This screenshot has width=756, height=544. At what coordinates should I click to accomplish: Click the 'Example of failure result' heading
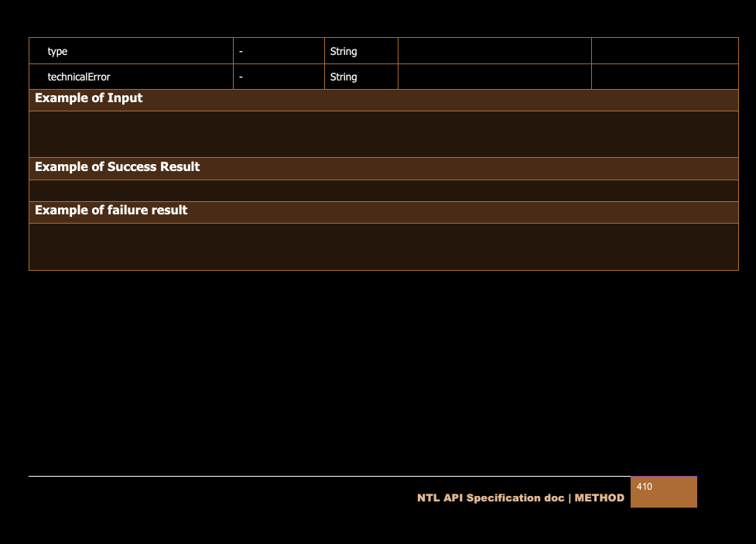tap(111, 210)
